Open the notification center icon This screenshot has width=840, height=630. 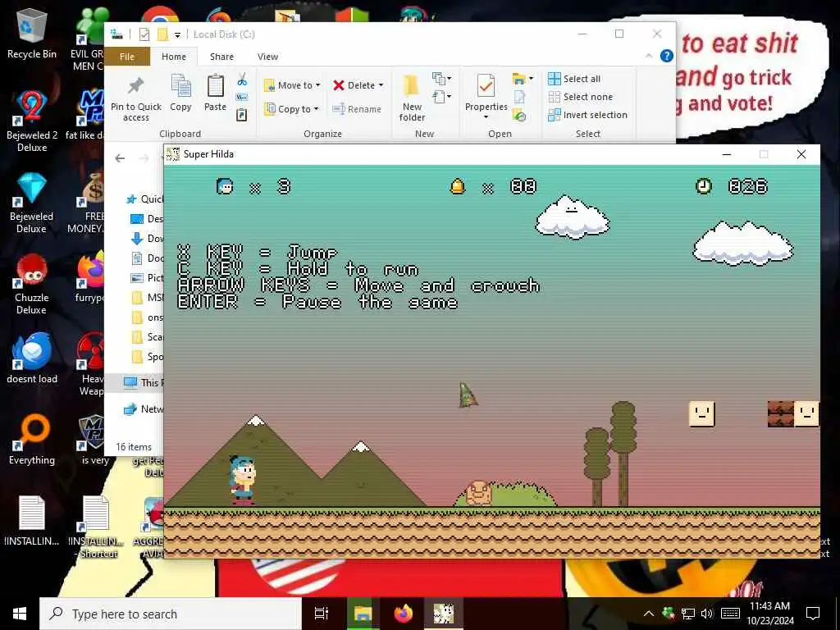pos(813,614)
